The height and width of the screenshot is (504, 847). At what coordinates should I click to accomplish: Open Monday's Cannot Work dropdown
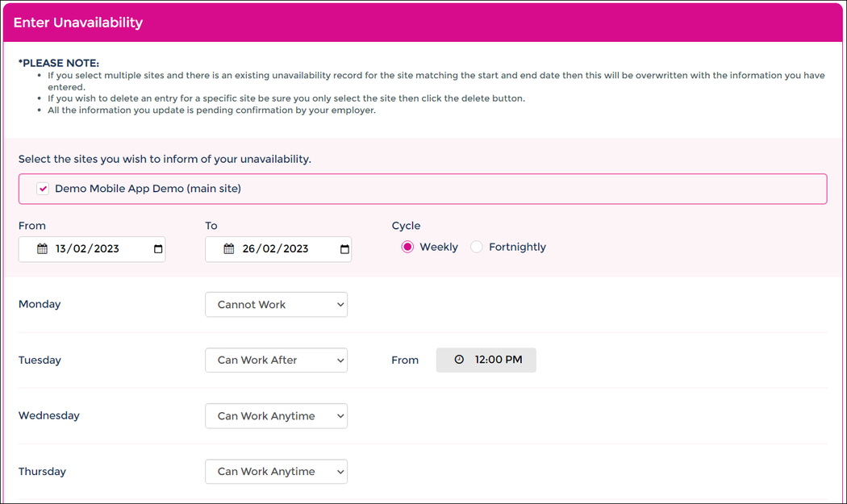pyautogui.click(x=276, y=304)
